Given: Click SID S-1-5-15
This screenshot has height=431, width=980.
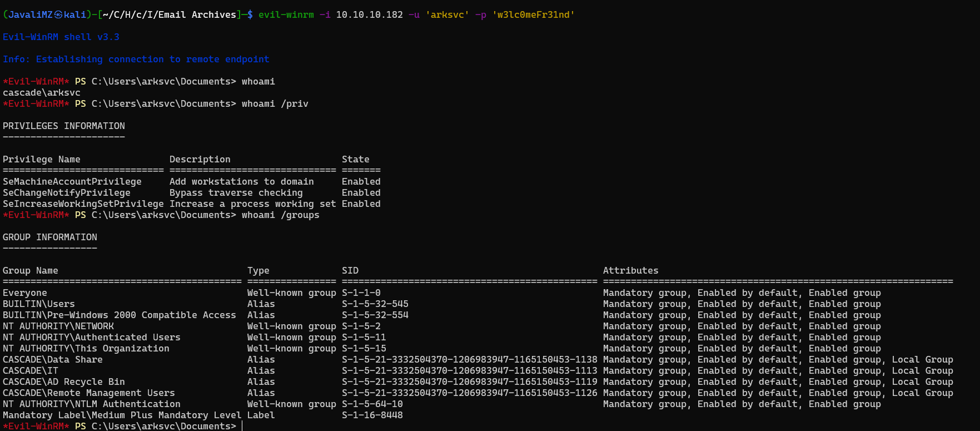Looking at the screenshot, I should (364, 348).
